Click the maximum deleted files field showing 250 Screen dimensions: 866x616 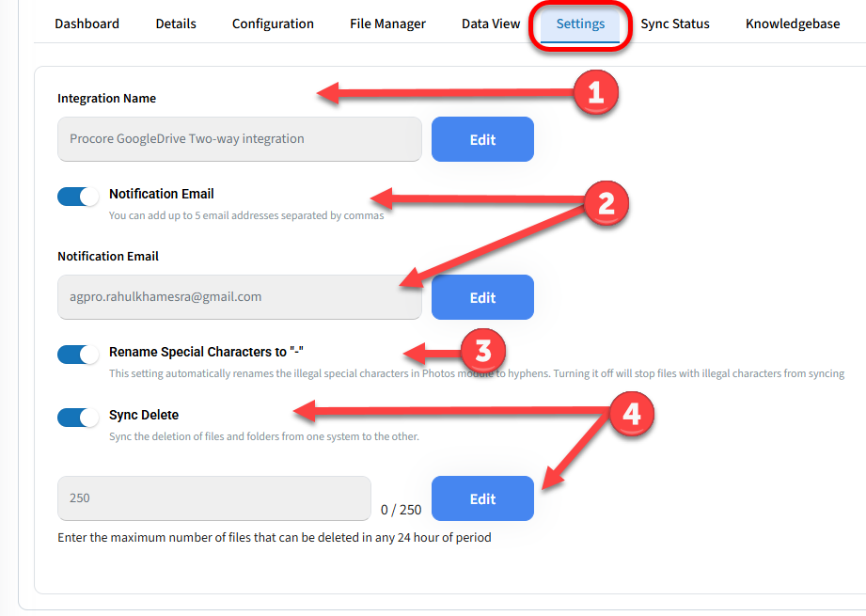coord(213,498)
